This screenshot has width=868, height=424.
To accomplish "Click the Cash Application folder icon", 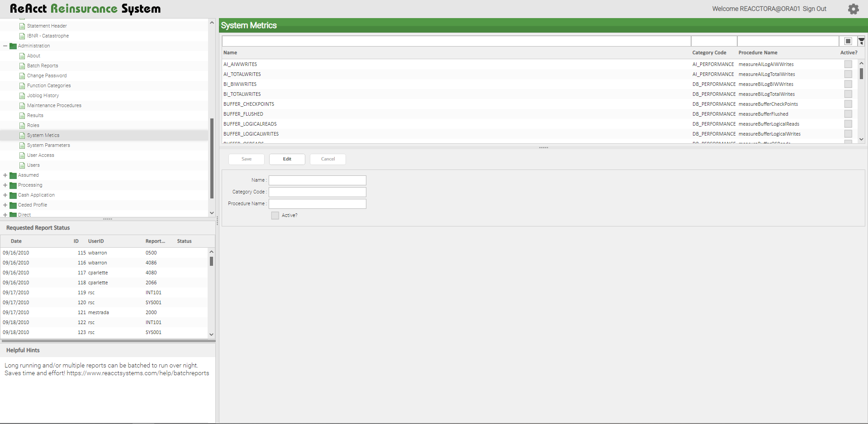I will [x=13, y=195].
